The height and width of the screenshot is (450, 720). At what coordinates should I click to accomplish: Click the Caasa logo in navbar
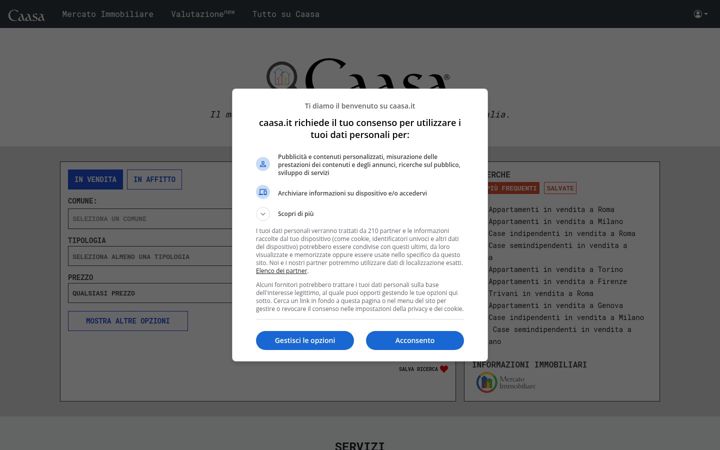click(x=26, y=15)
